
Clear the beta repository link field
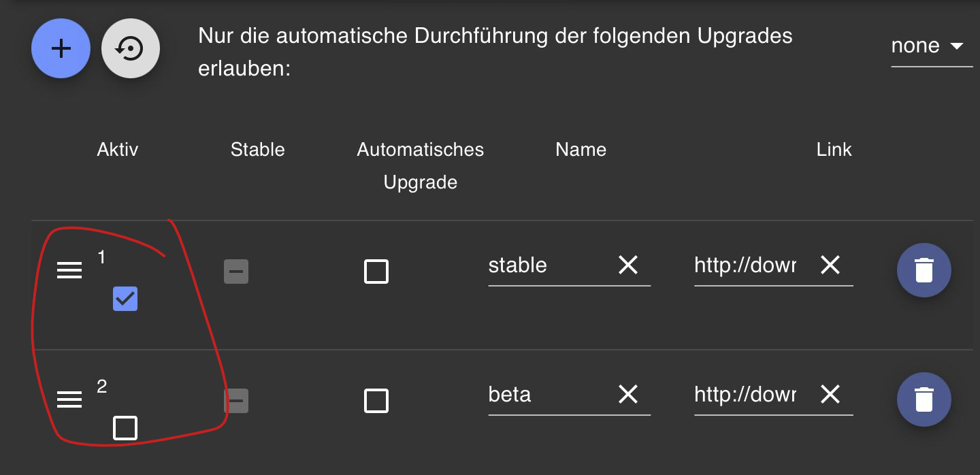pyautogui.click(x=830, y=394)
